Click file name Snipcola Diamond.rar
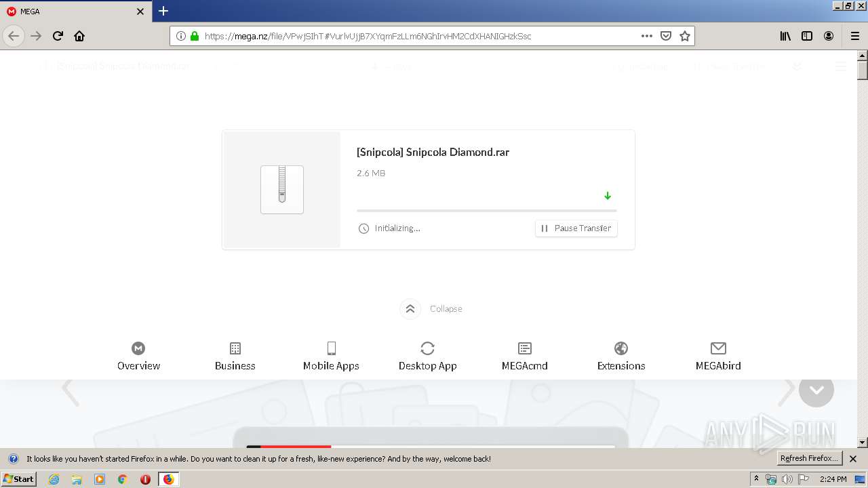868x488 pixels. (x=433, y=152)
